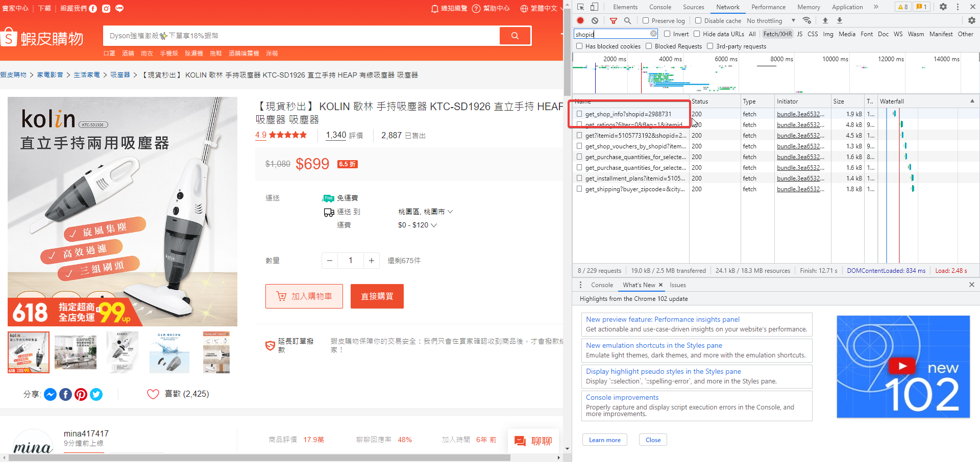Screen dimensions: 980x462
Task: Switch to the Elements tab
Action: tap(625, 7)
